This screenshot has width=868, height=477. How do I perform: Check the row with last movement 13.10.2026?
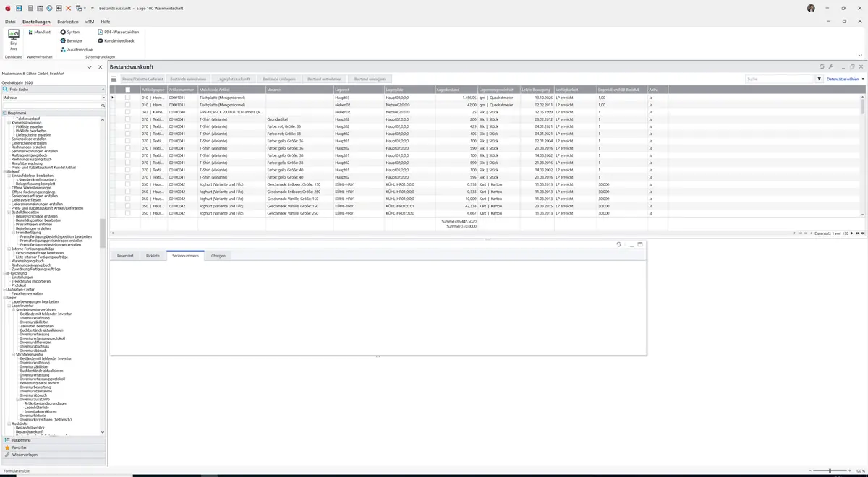(x=128, y=98)
